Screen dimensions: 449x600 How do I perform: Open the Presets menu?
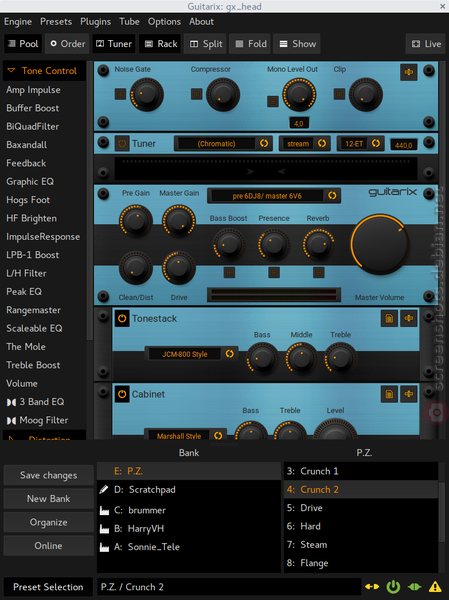pyautogui.click(x=56, y=22)
